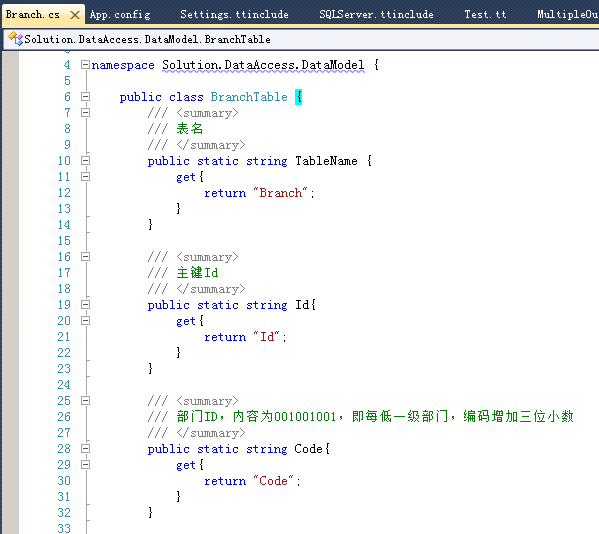Image resolution: width=599 pixels, height=534 pixels.
Task: Switch to the App.config tab
Action: point(120,15)
